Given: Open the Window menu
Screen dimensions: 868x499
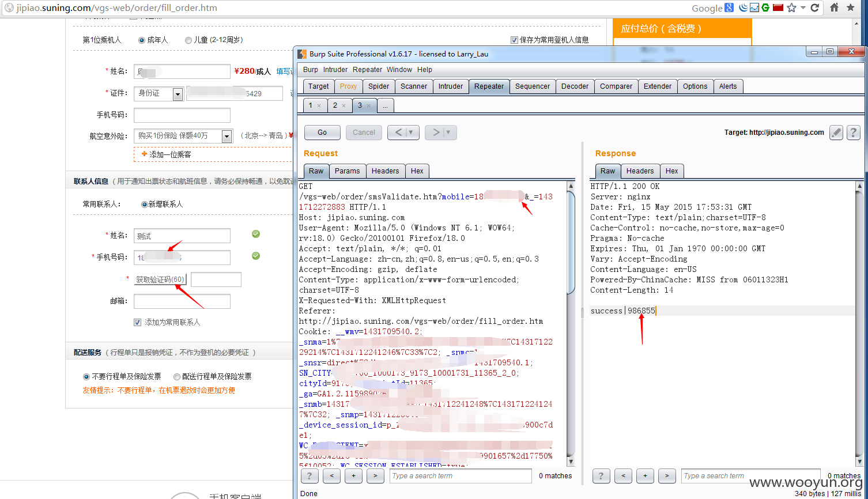Looking at the screenshot, I should [399, 70].
